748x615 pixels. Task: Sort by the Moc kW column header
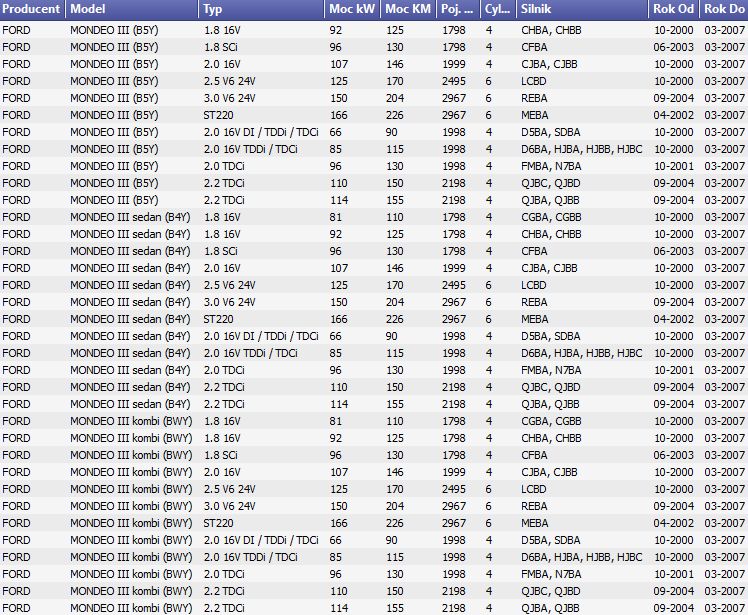point(352,9)
